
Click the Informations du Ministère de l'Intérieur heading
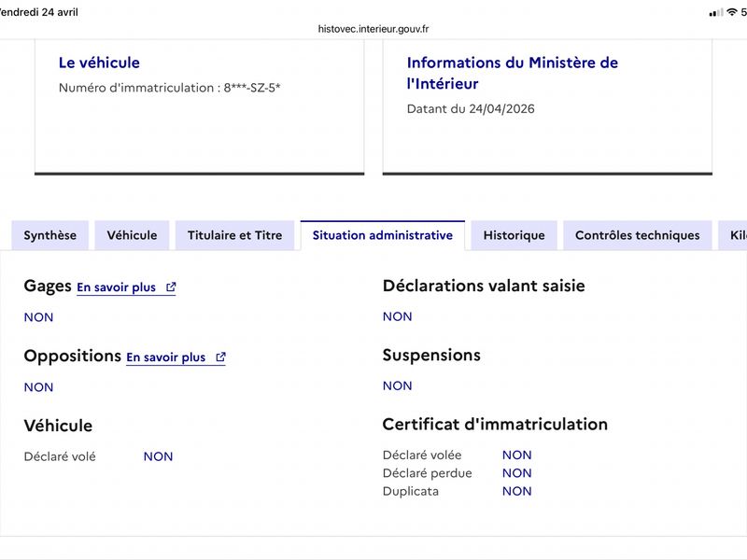pos(512,73)
